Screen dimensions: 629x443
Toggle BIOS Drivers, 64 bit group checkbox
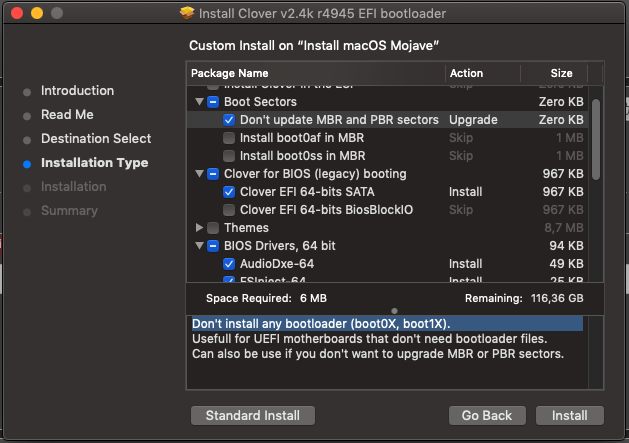213,246
